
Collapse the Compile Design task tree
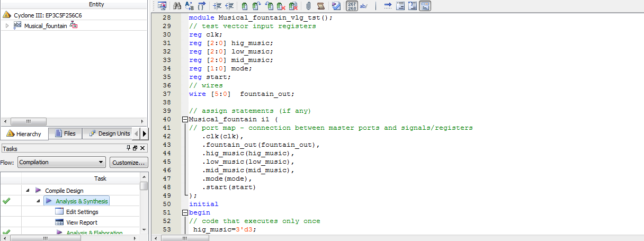tap(27, 190)
